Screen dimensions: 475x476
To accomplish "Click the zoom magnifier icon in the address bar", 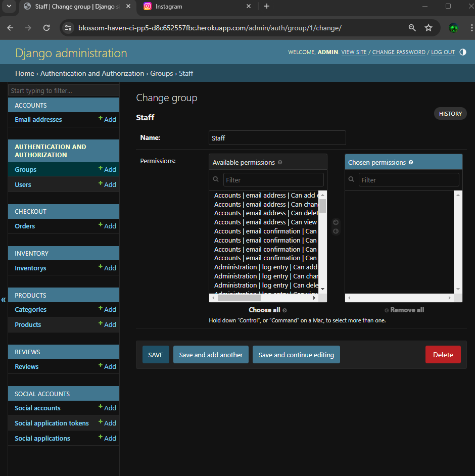I will pyautogui.click(x=412, y=28).
